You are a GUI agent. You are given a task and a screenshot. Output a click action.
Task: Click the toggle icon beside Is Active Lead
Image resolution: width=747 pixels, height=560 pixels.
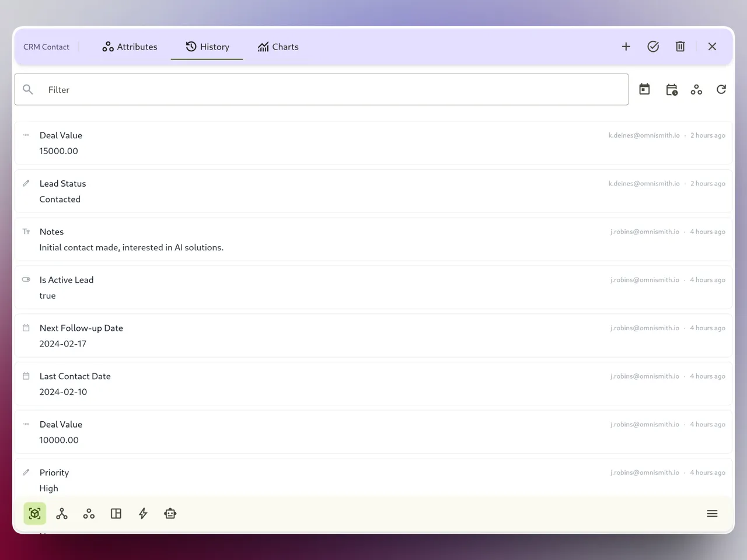coord(26,279)
